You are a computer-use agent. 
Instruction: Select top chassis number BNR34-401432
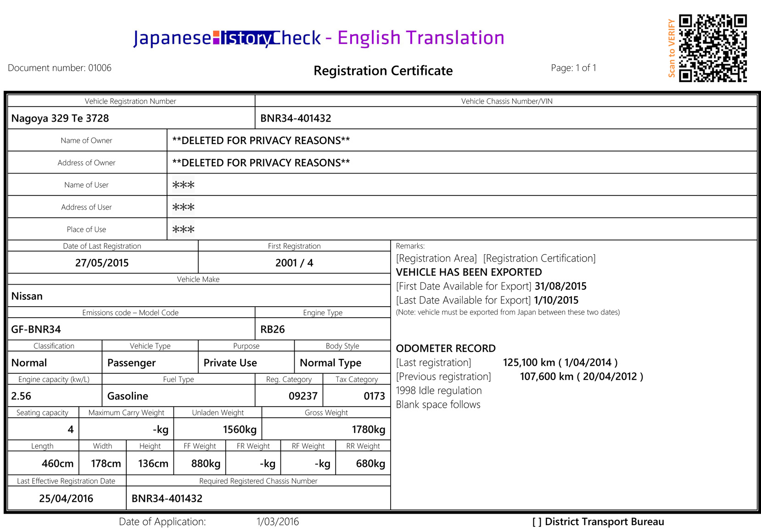point(296,118)
